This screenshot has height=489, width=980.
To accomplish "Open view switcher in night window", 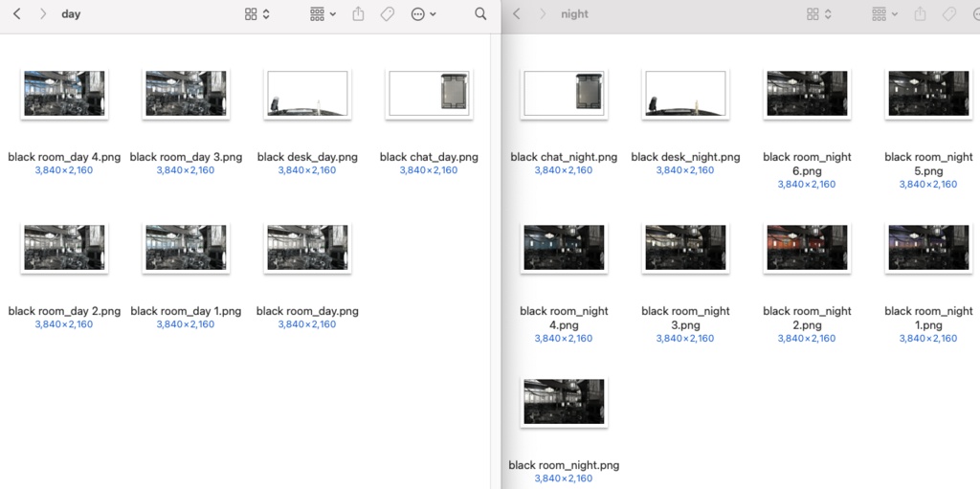I will [x=818, y=14].
